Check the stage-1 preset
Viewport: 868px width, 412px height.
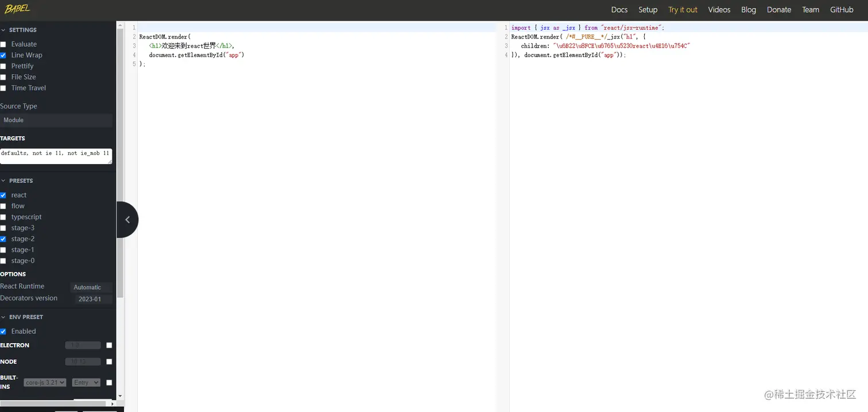[x=3, y=250]
